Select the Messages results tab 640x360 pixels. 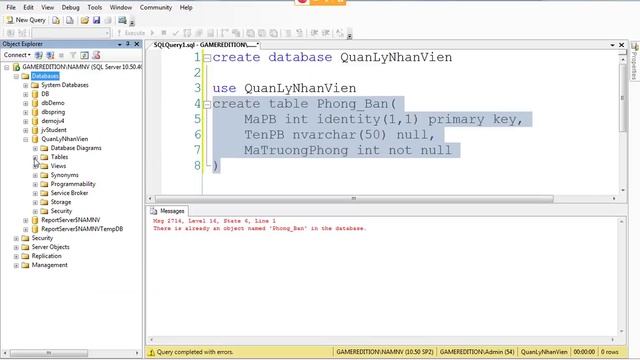(167, 211)
